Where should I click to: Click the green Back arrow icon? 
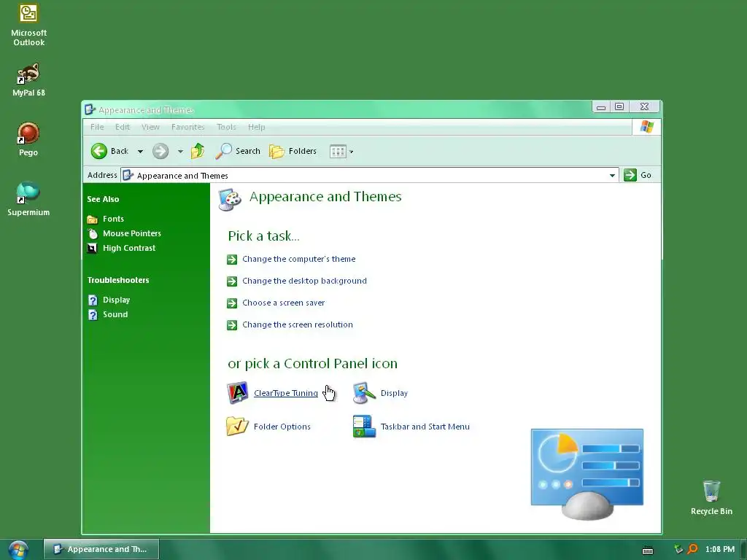click(99, 151)
